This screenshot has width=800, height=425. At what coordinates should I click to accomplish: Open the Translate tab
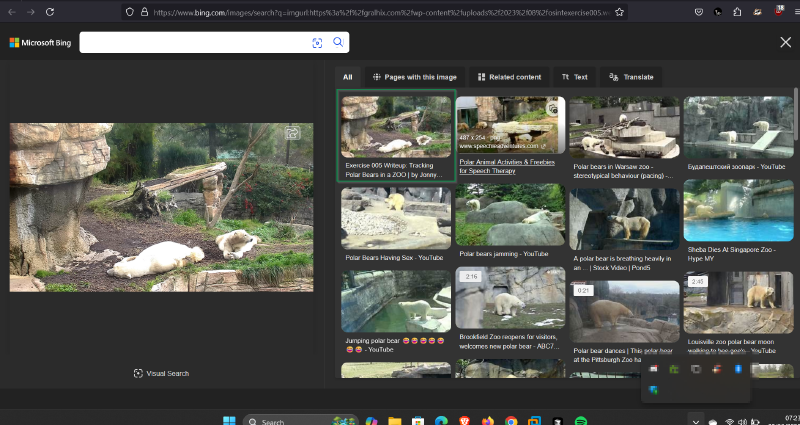coord(632,77)
